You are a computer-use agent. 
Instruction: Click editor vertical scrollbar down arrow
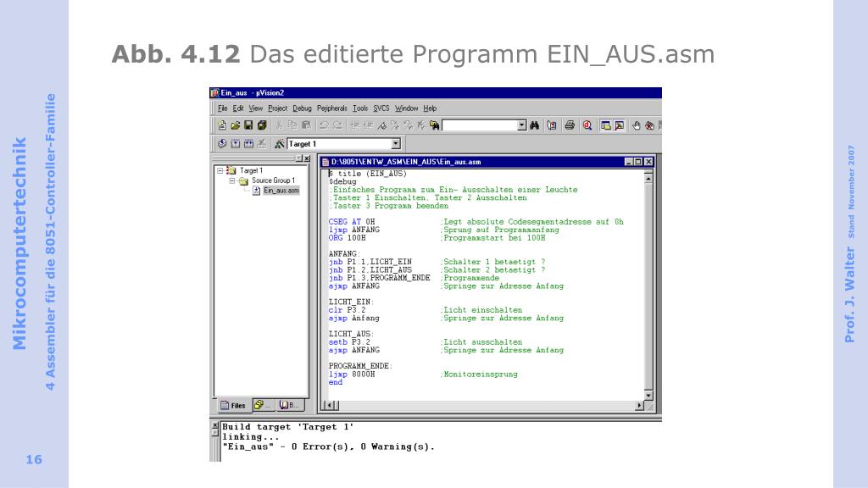tap(648, 396)
